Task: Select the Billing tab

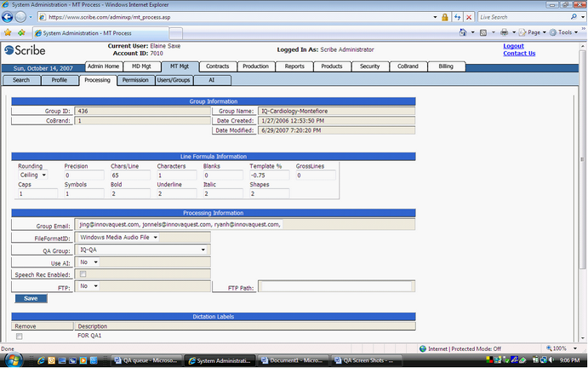Action: [x=446, y=66]
